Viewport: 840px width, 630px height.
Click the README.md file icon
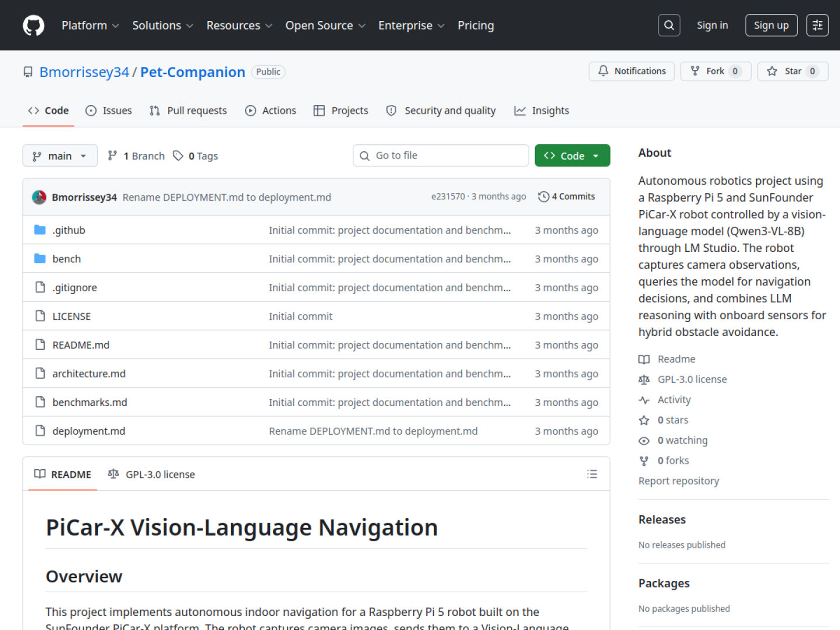click(40, 344)
